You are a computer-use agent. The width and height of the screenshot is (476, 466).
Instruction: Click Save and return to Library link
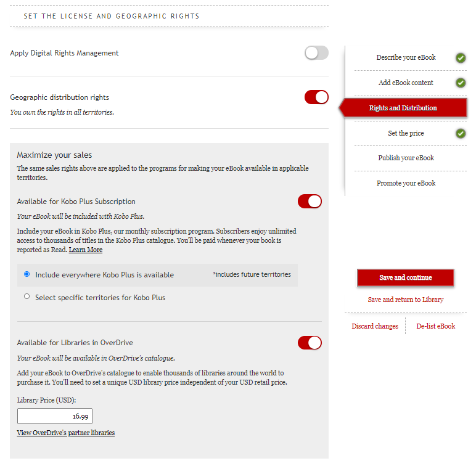coord(405,300)
